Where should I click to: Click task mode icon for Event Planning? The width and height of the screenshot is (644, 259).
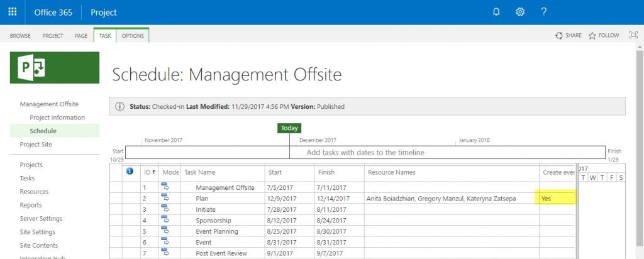[165, 231]
